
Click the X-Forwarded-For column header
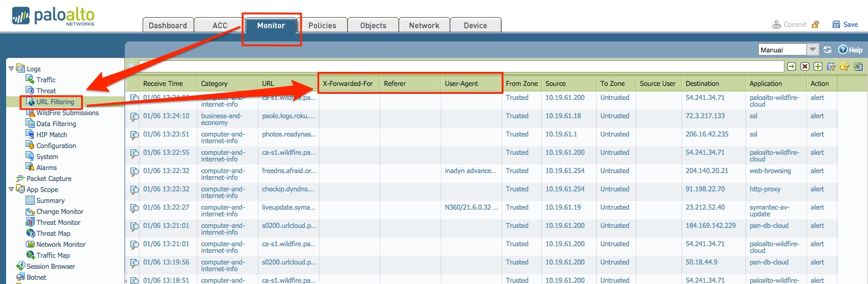(x=349, y=83)
